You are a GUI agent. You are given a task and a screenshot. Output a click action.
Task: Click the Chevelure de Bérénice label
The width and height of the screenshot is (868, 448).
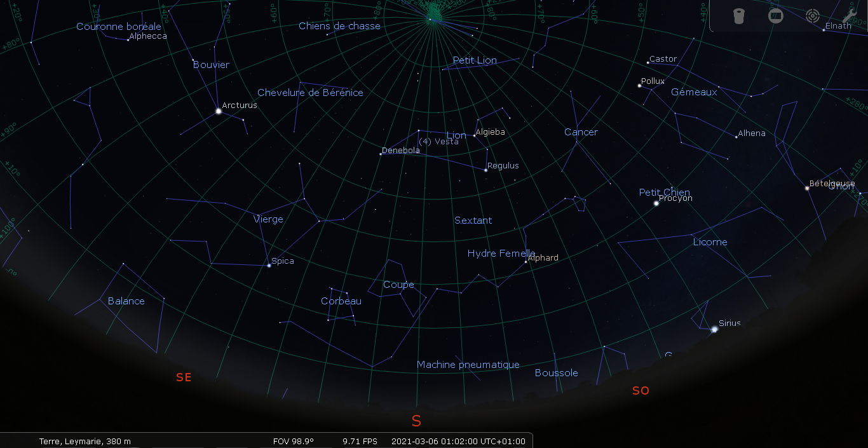pos(310,93)
